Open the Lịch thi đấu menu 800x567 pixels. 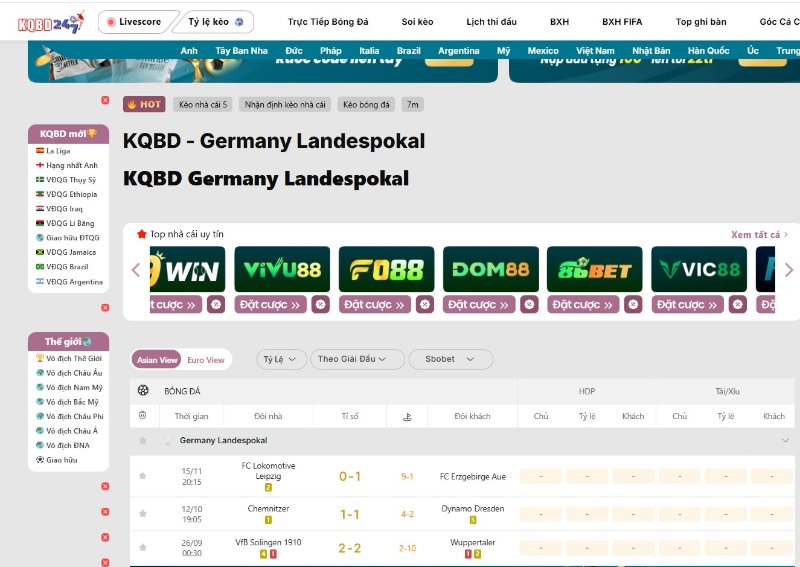pyautogui.click(x=490, y=21)
